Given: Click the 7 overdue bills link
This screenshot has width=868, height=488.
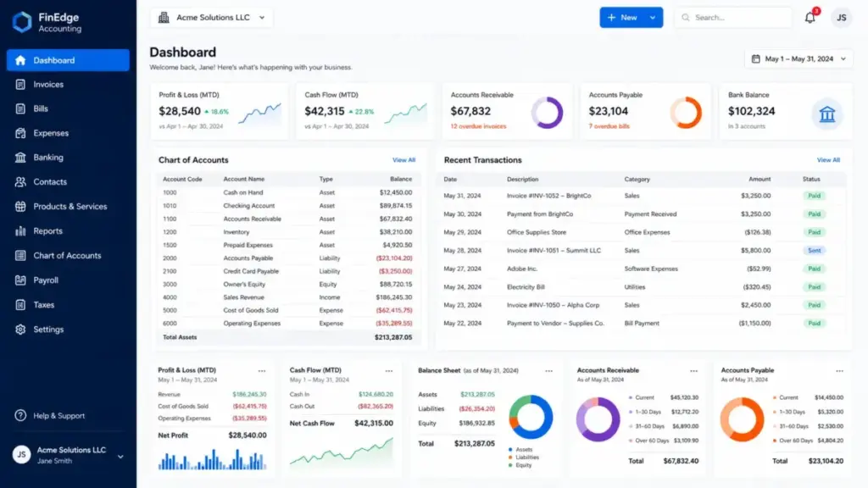Looking at the screenshot, I should [609, 127].
